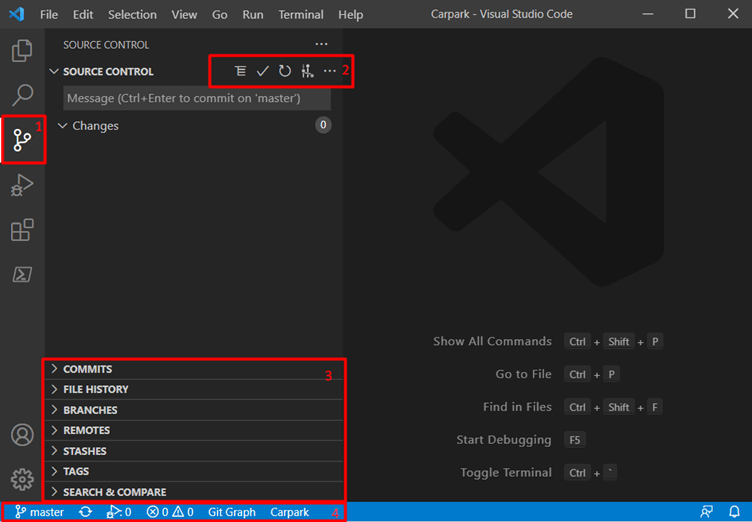This screenshot has height=522, width=752.
Task: Click the VS Code logo in title bar
Action: [17, 14]
